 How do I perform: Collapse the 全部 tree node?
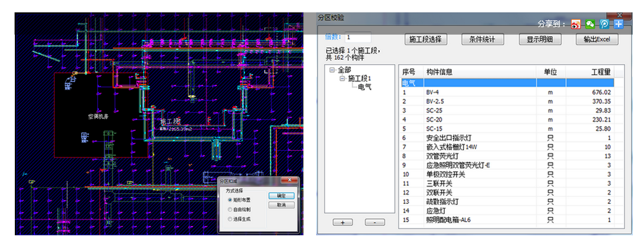pyautogui.click(x=332, y=70)
